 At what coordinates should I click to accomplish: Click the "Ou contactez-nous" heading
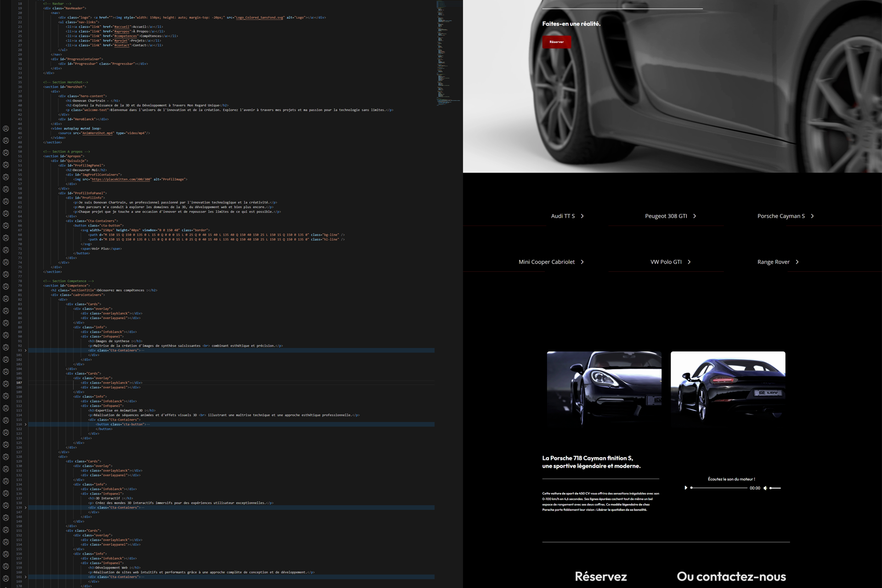(x=731, y=577)
